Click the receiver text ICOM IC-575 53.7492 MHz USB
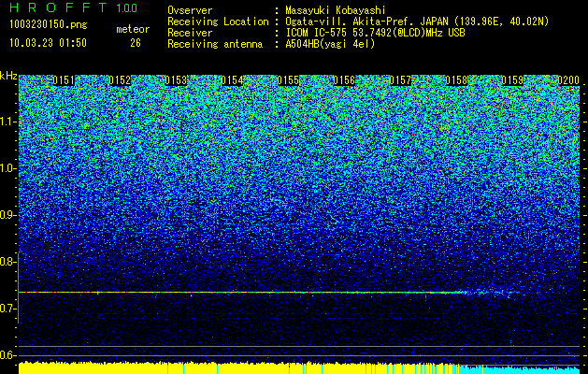Screen dimensions: 588x374 pos(375,33)
